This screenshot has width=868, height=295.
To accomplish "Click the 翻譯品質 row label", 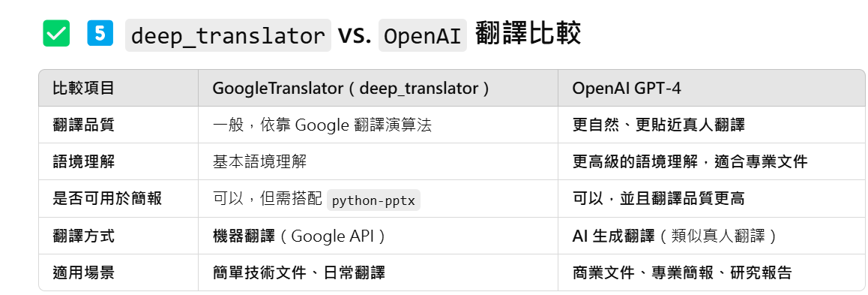I will pos(84,125).
